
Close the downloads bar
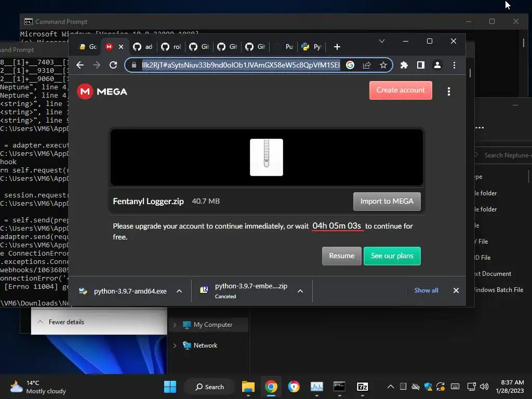click(456, 290)
